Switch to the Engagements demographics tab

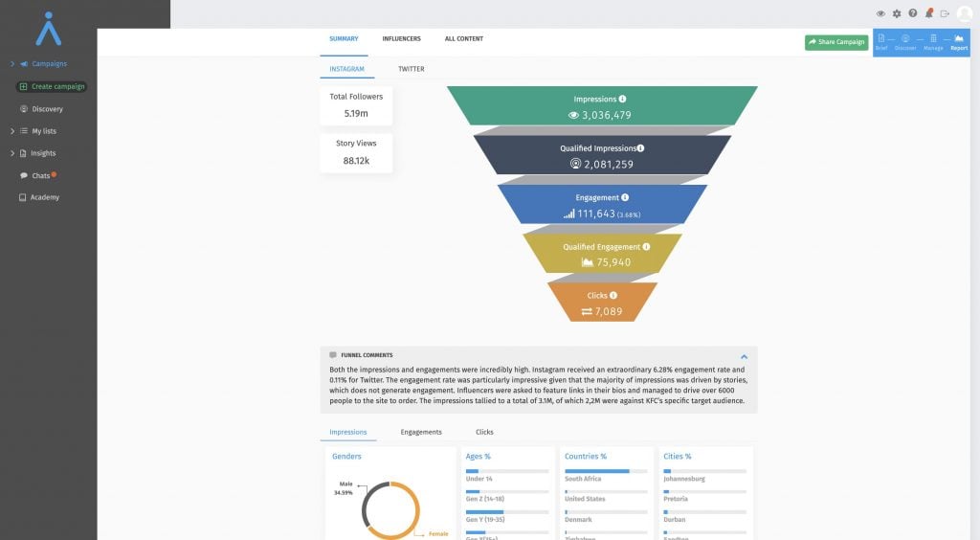tap(421, 432)
